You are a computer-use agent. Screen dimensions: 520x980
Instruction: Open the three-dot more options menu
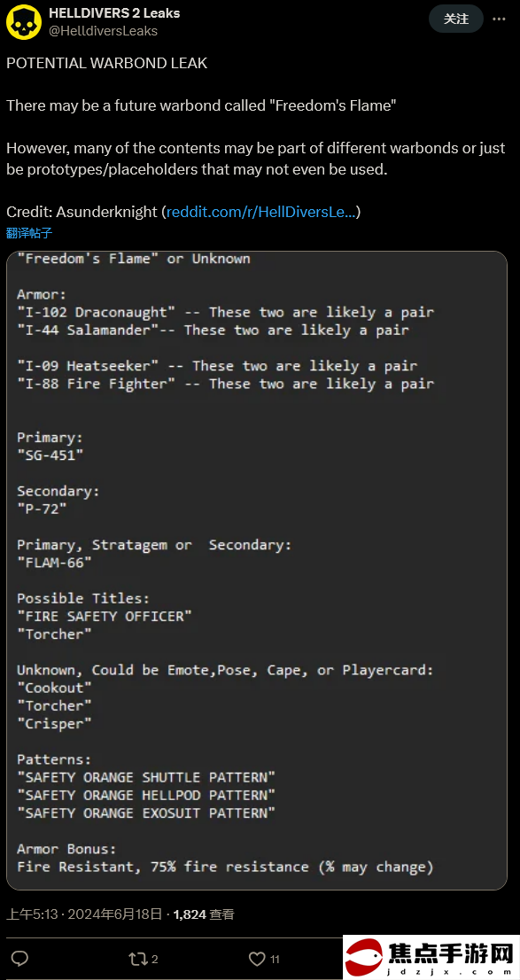coord(499,19)
